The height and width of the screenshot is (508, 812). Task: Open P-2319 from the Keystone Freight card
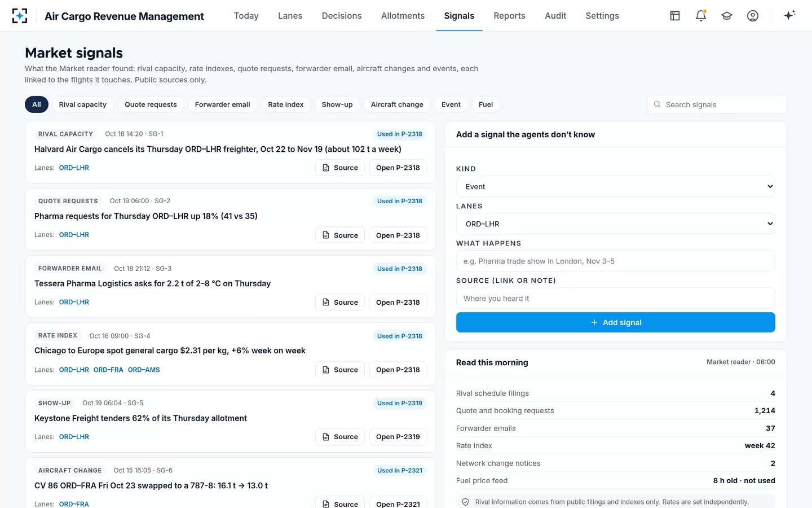point(398,437)
